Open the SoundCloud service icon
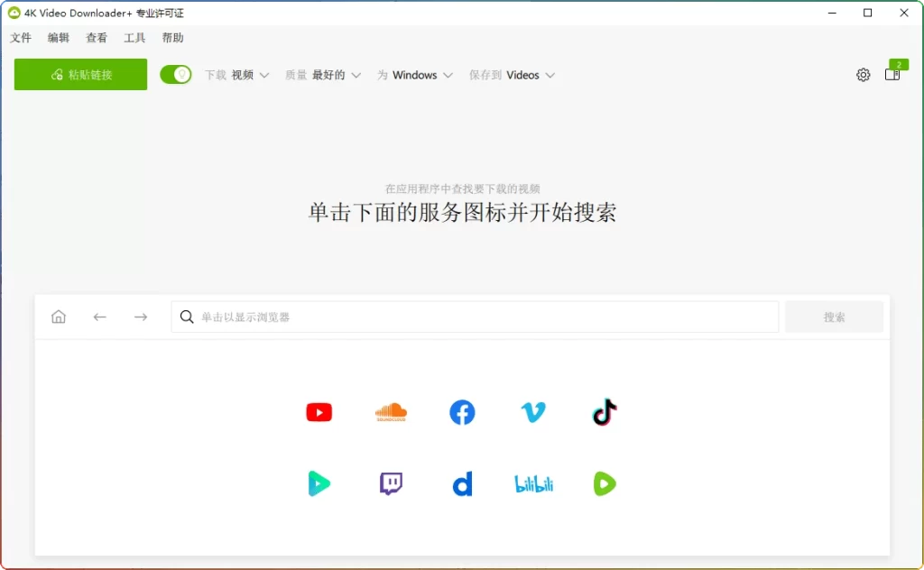Screen dimensions: 924x570 (391, 412)
